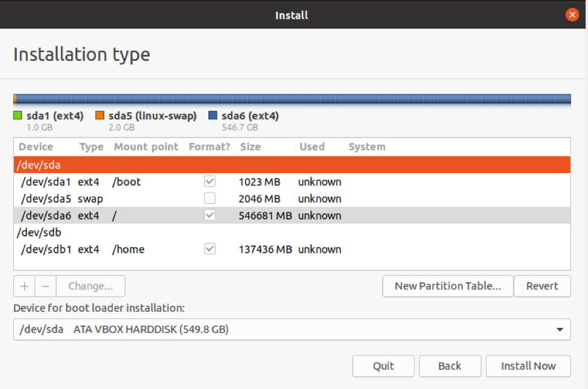Open the Change... dialog for a partition
This screenshot has width=588, height=389.
click(x=91, y=286)
